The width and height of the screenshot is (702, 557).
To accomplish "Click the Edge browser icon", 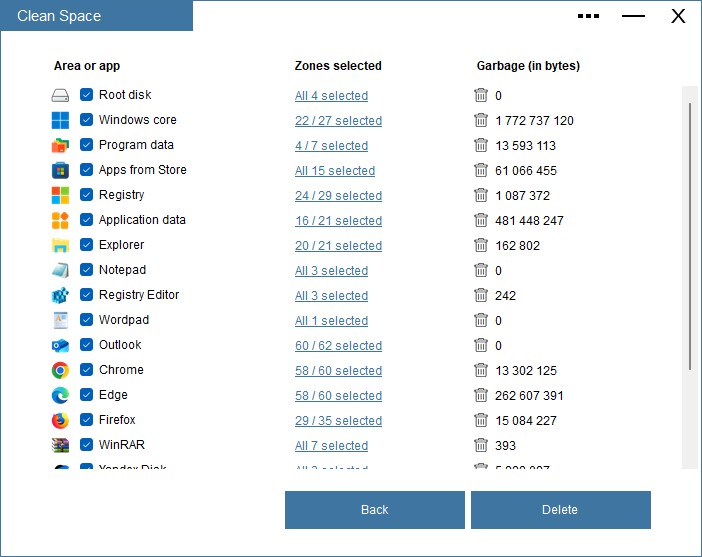I will coord(60,395).
